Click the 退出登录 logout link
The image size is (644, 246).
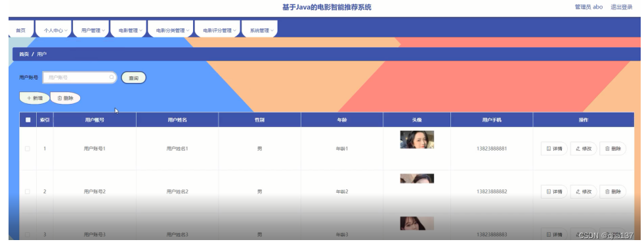tap(622, 7)
